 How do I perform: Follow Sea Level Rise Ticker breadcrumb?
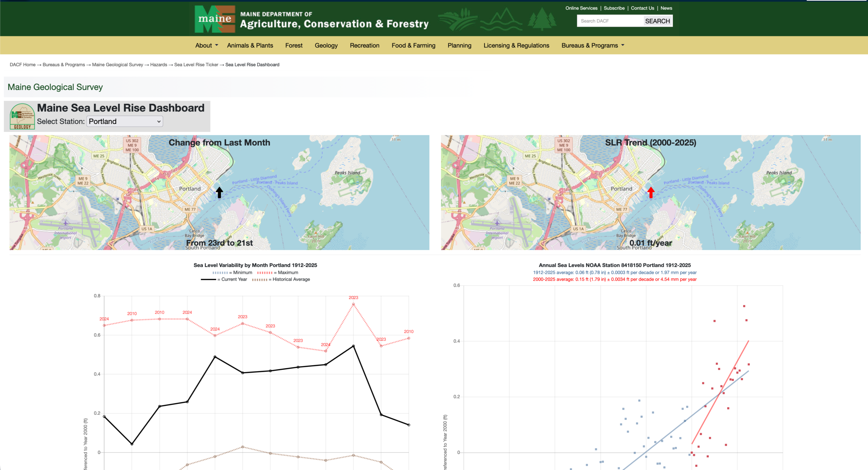196,64
